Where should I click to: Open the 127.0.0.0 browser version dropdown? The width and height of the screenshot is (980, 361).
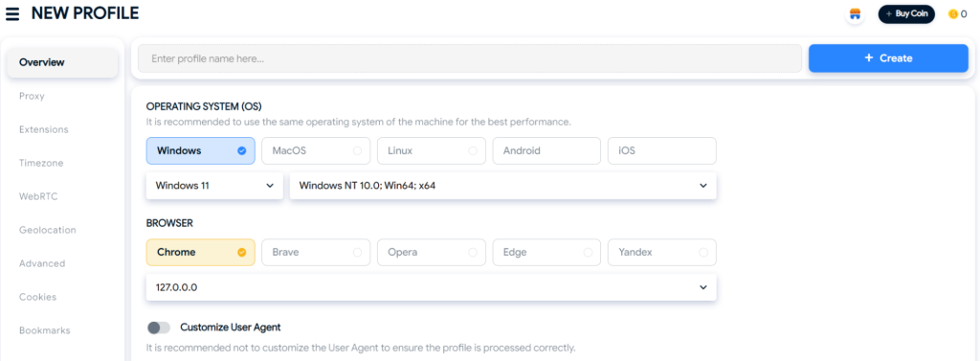(432, 287)
